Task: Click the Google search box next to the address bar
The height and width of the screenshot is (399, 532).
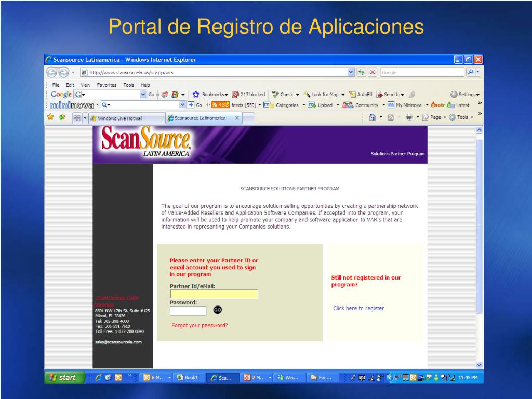Action: 422,72
